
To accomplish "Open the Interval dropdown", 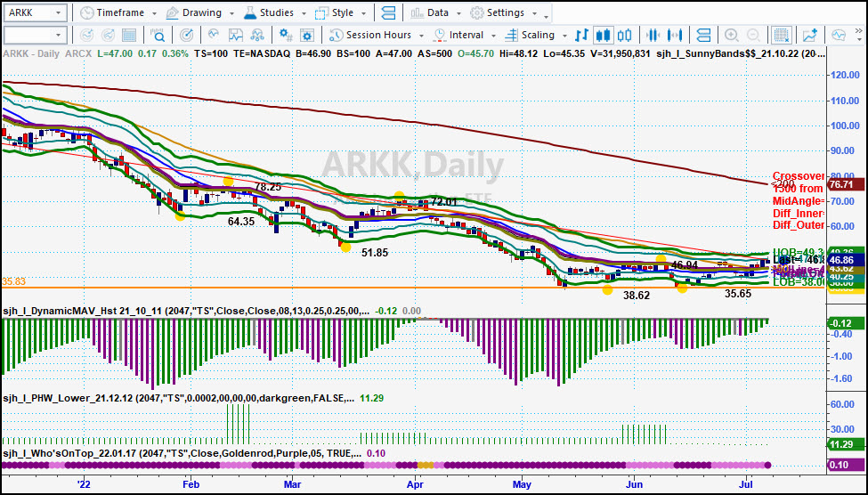I will [466, 36].
